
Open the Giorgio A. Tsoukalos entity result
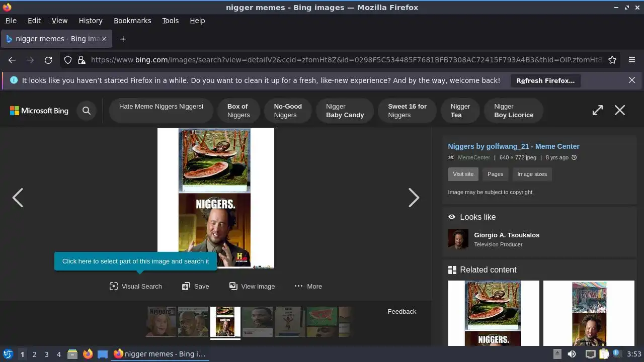pyautogui.click(x=507, y=235)
